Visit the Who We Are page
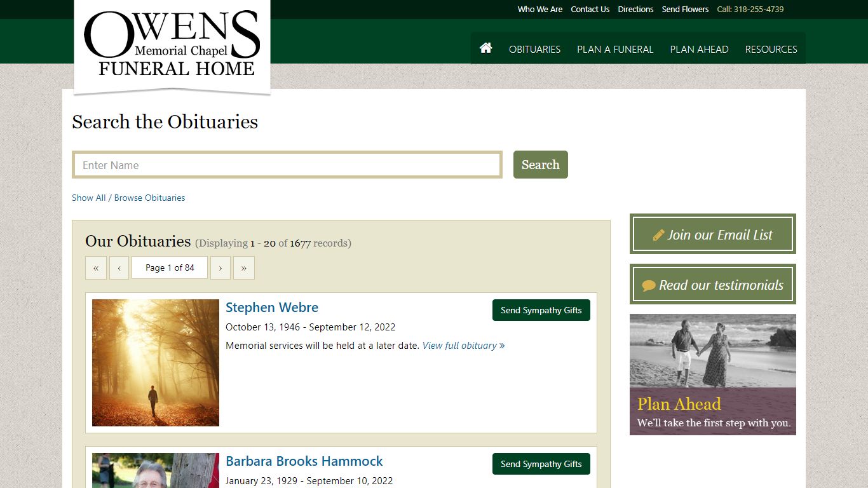Image resolution: width=868 pixels, height=488 pixels. coord(540,9)
